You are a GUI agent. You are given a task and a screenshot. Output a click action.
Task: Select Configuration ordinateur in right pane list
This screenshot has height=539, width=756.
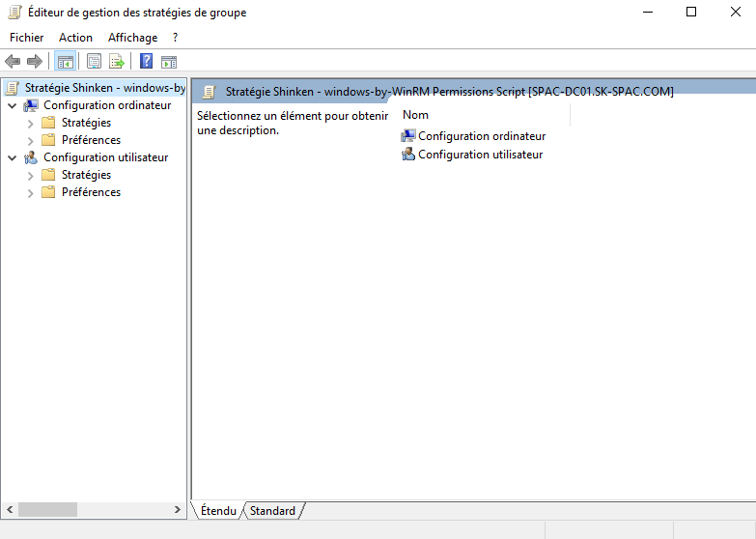click(481, 136)
